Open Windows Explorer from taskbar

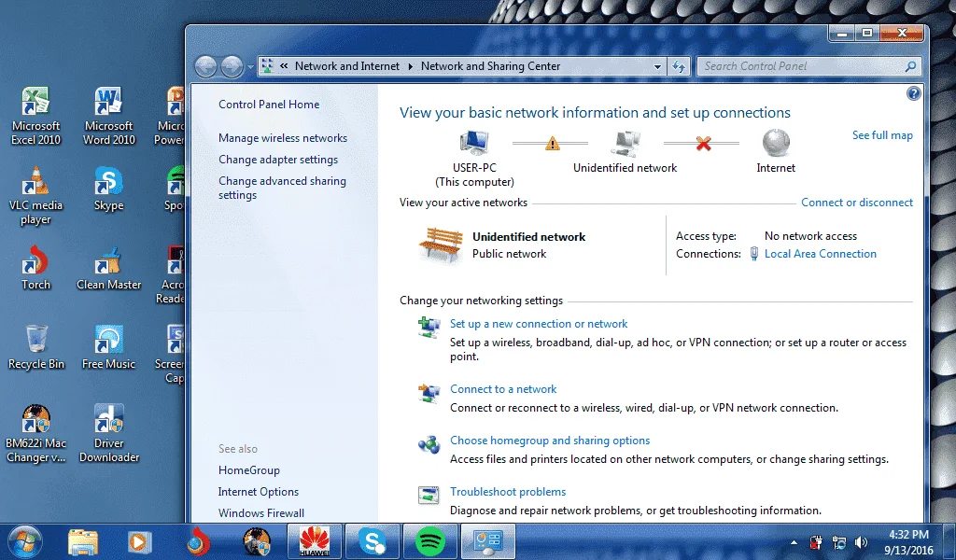point(83,541)
